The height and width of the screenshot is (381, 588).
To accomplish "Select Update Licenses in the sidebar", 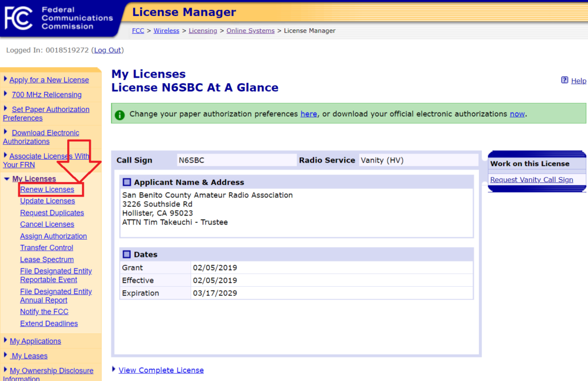I will pyautogui.click(x=47, y=201).
